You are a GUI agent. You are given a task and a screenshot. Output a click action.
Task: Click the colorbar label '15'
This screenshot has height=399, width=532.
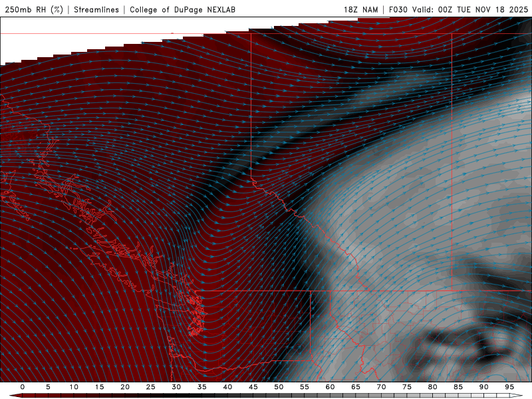[99, 387]
